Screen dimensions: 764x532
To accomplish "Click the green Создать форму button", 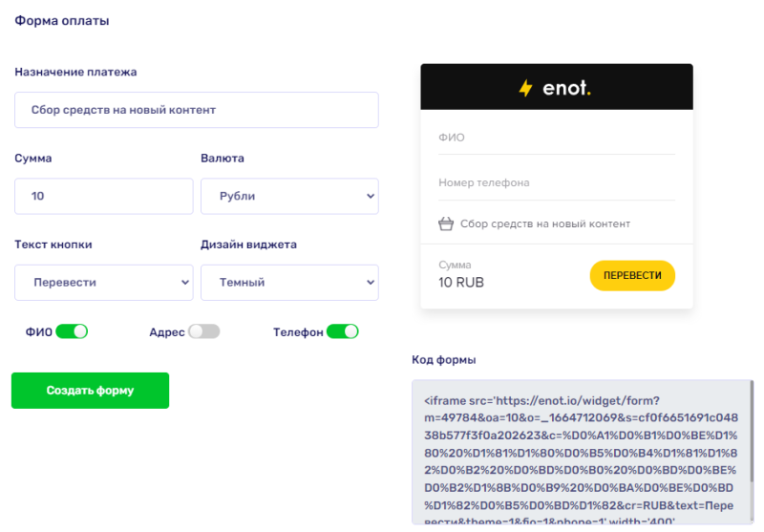I will pos(90,391).
